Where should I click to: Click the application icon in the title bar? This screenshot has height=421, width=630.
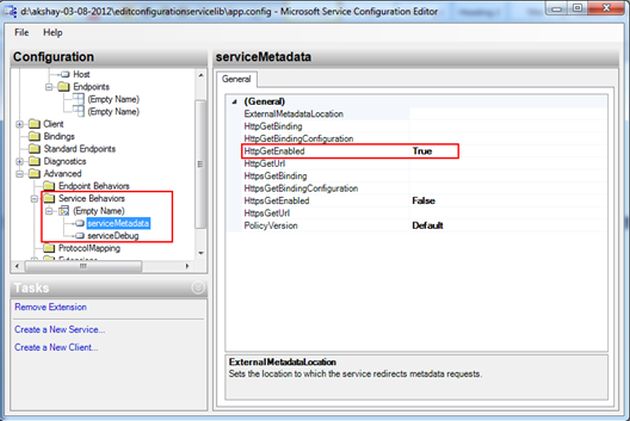[10, 11]
